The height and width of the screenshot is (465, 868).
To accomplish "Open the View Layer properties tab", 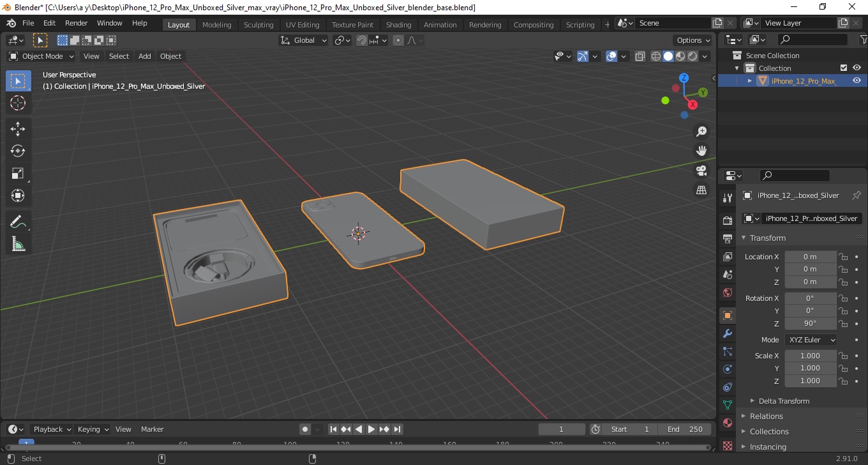I will click(727, 256).
